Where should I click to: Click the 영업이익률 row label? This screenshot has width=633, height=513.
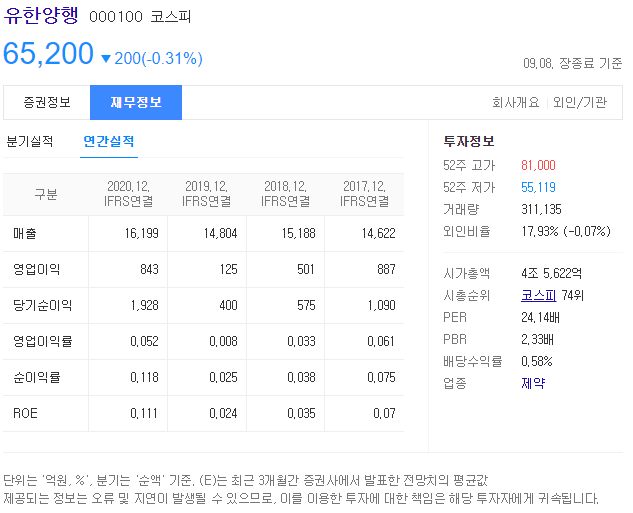pos(42,341)
